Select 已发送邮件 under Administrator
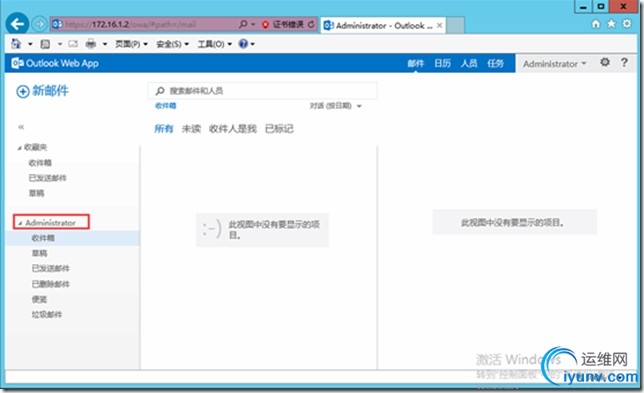The image size is (644, 393). coord(51,269)
